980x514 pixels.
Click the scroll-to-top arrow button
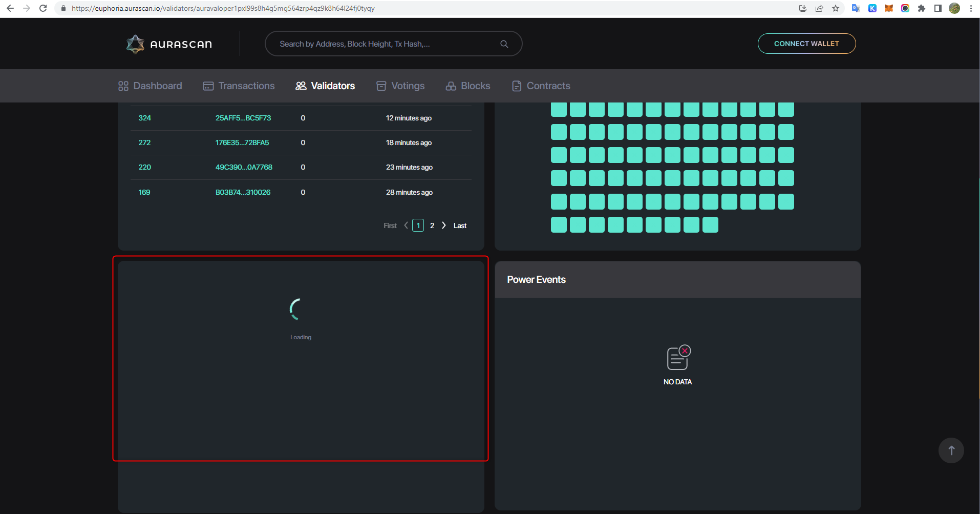pyautogui.click(x=951, y=450)
